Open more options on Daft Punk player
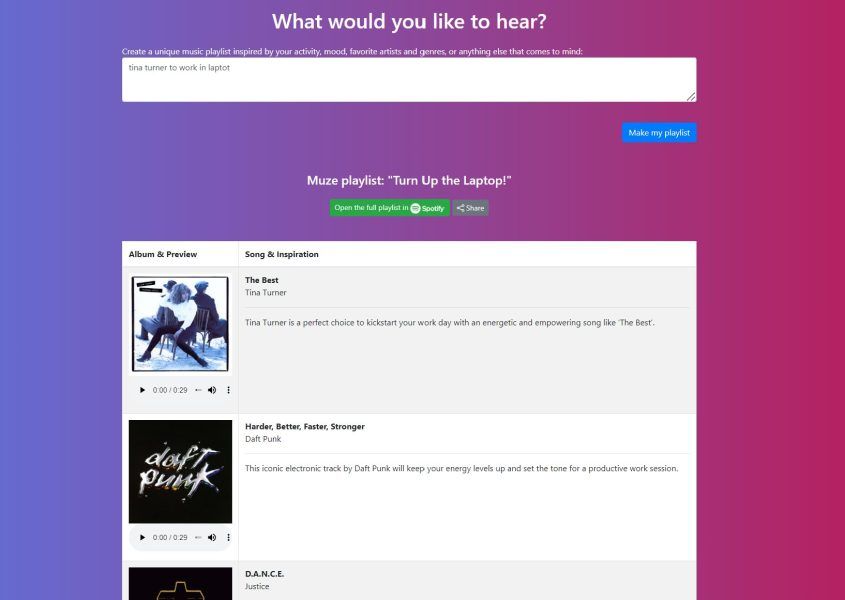The width and height of the screenshot is (845, 600). pos(228,537)
